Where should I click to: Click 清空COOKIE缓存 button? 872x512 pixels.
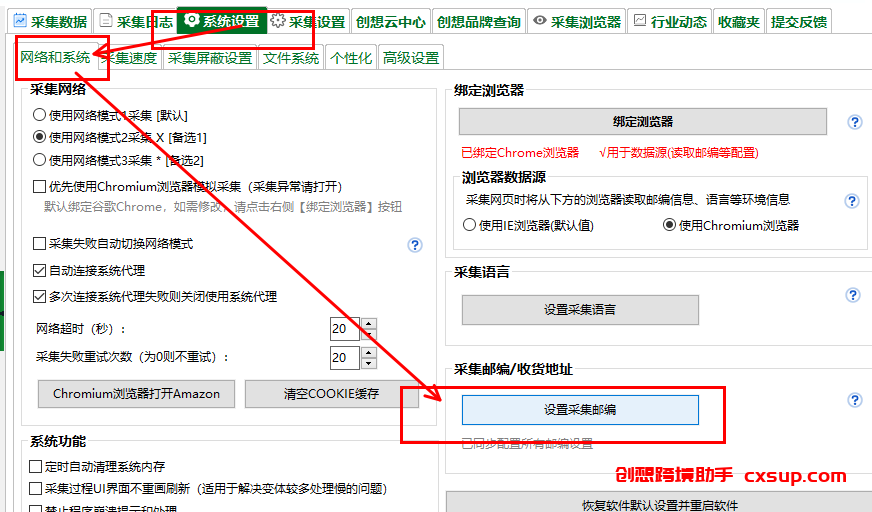[x=331, y=394]
